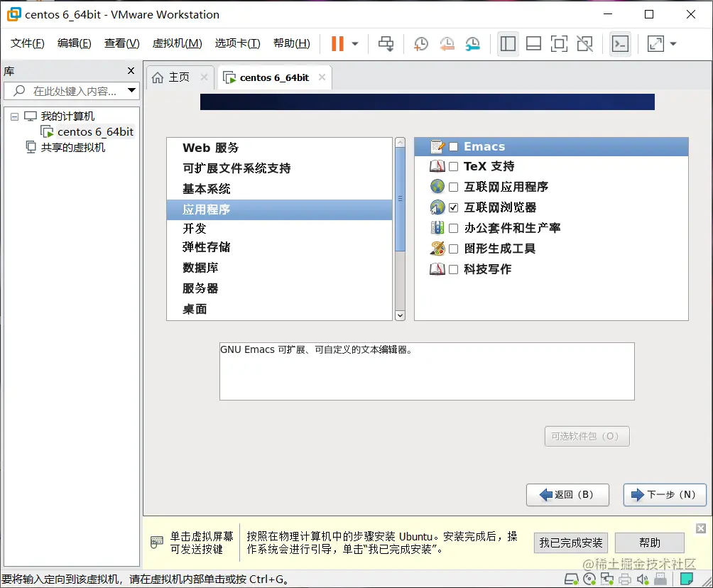Viewport: 713px width, 588px height.
Task: Check the 办公套件和生产率 checkbox
Action: click(453, 228)
